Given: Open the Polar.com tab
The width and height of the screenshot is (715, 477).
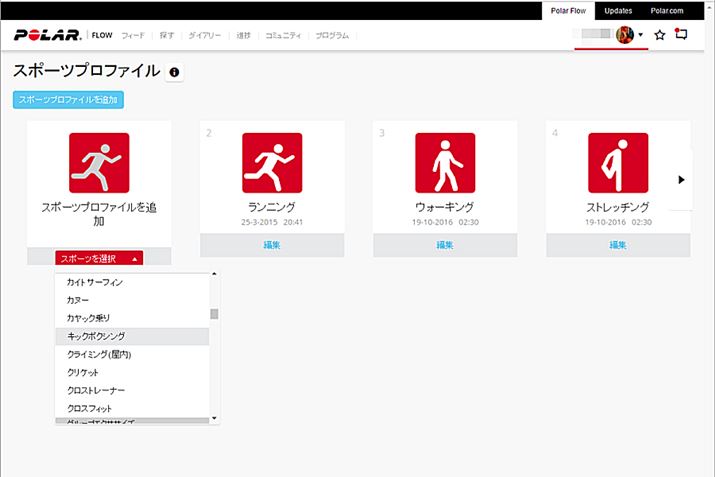Looking at the screenshot, I should point(671,10).
